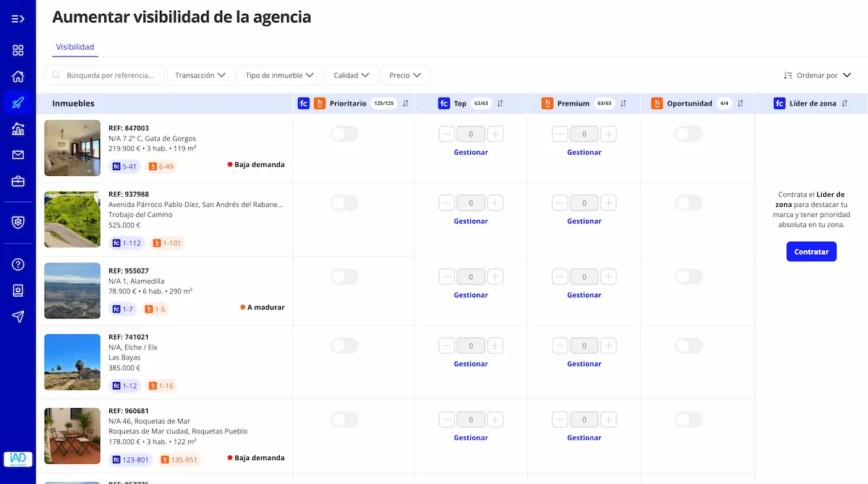868x484 pixels.
Task: Sort by the Oportunidad column arrows
Action: (740, 103)
